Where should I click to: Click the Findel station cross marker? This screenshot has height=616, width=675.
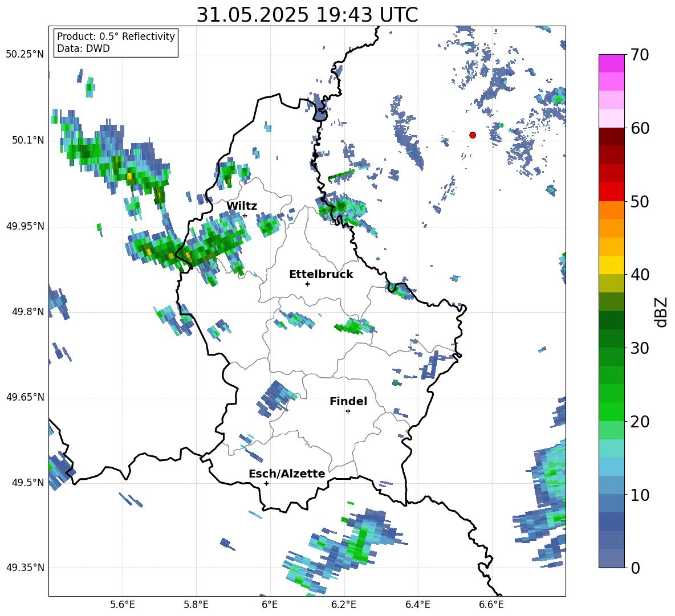(348, 411)
